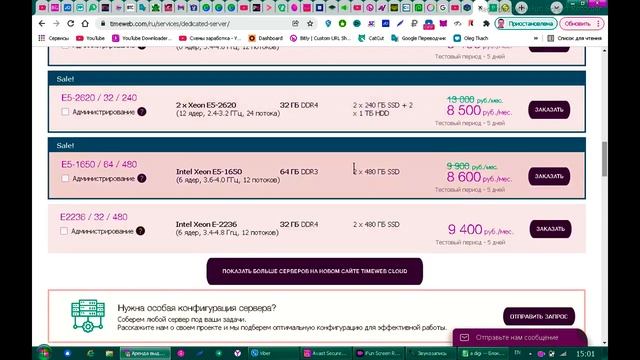Select the Intel Xeon E-2236 text
Image resolution: width=640 pixels, height=360 pixels.
[206, 224]
